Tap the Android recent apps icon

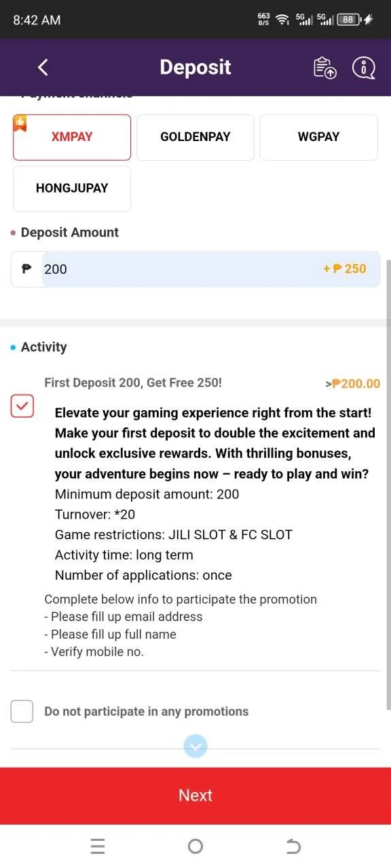click(x=98, y=846)
